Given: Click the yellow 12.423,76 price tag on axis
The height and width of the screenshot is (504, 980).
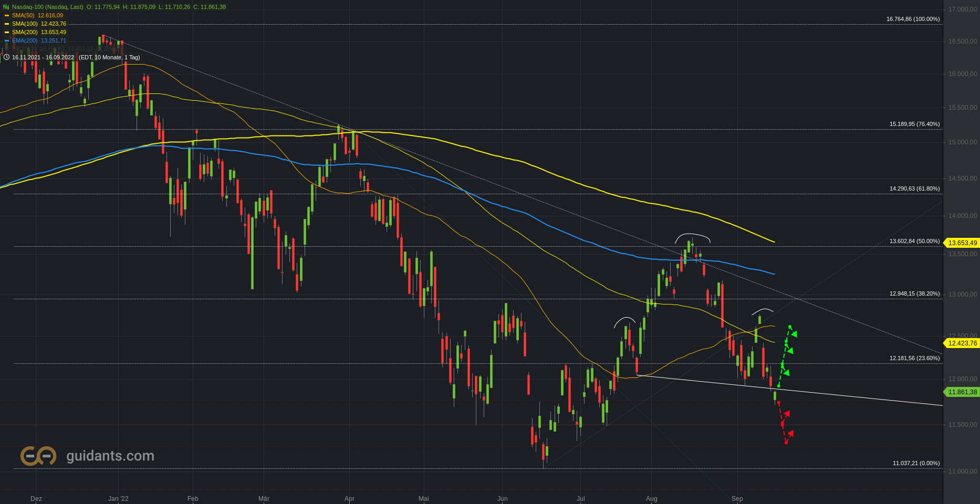Looking at the screenshot, I should [962, 343].
